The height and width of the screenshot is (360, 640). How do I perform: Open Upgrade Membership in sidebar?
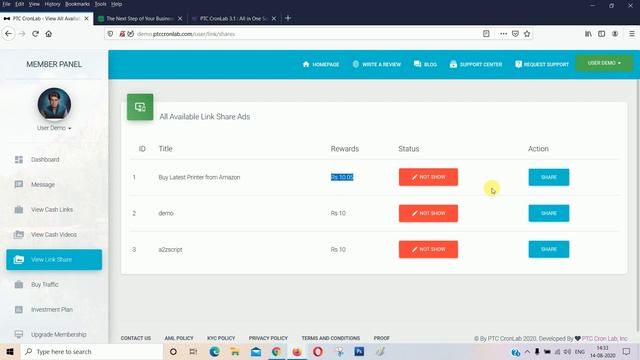tap(54, 334)
